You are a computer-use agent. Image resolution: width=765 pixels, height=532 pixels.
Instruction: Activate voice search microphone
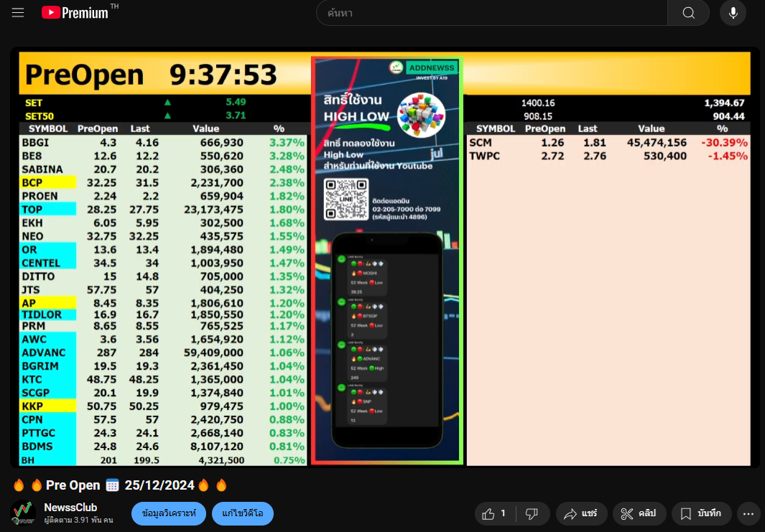pyautogui.click(x=733, y=13)
